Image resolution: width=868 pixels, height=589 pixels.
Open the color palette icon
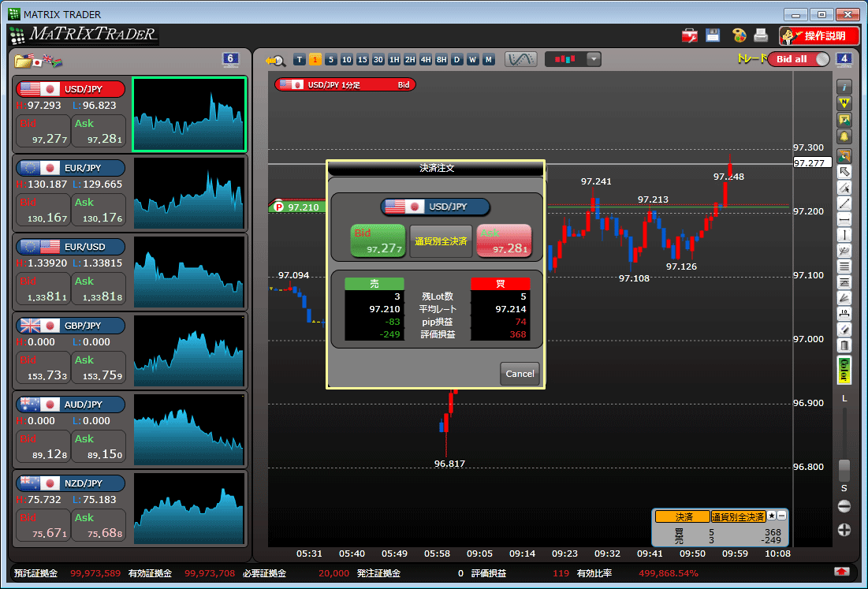(x=739, y=35)
